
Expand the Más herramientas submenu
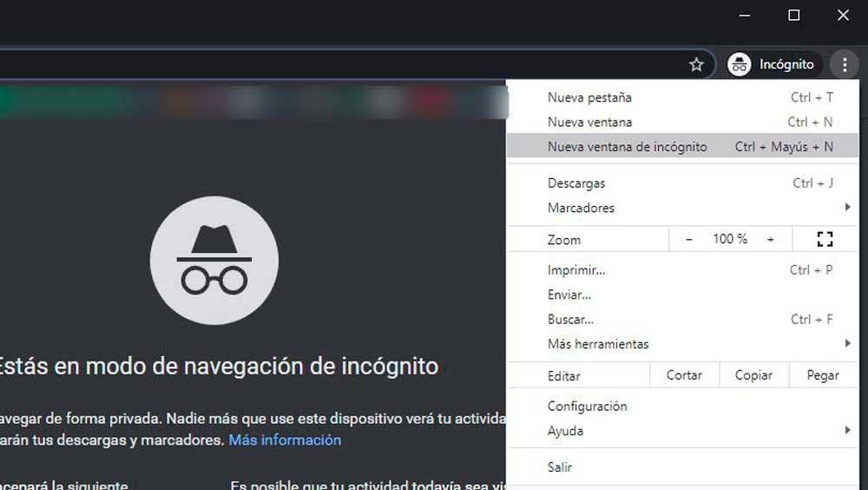(846, 344)
